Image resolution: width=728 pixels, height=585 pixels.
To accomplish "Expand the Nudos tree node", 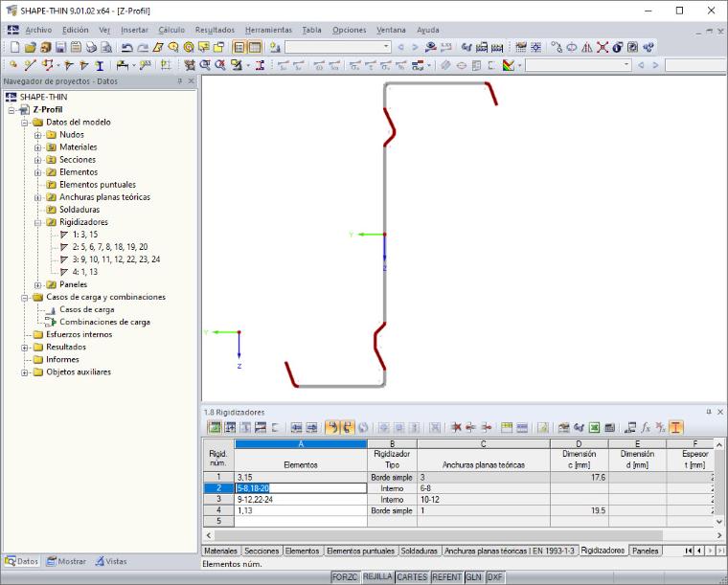I will (x=38, y=135).
